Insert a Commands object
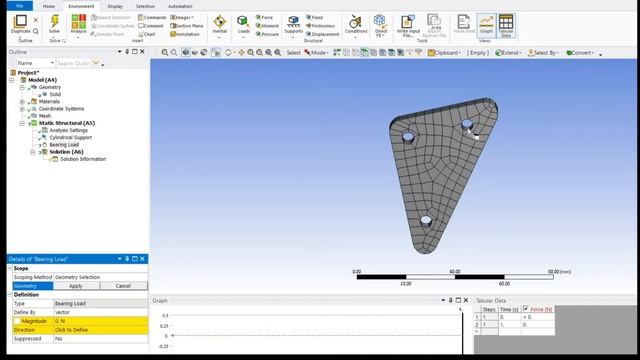The width and height of the screenshot is (640, 360). [152, 18]
